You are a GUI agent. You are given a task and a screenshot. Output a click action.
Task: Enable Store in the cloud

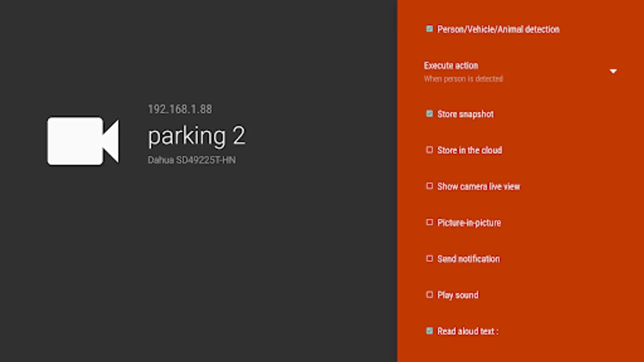pos(429,150)
